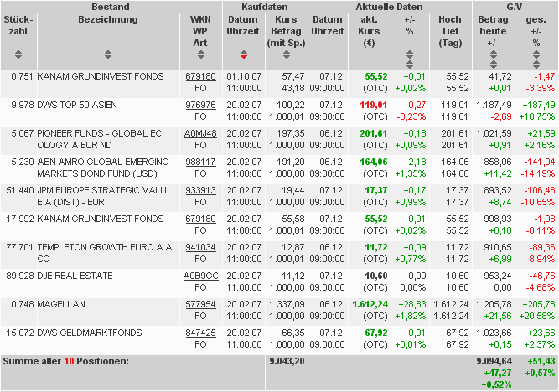Click the DJE REAL ESTATE name
The height and width of the screenshot is (392, 559).
point(75,276)
